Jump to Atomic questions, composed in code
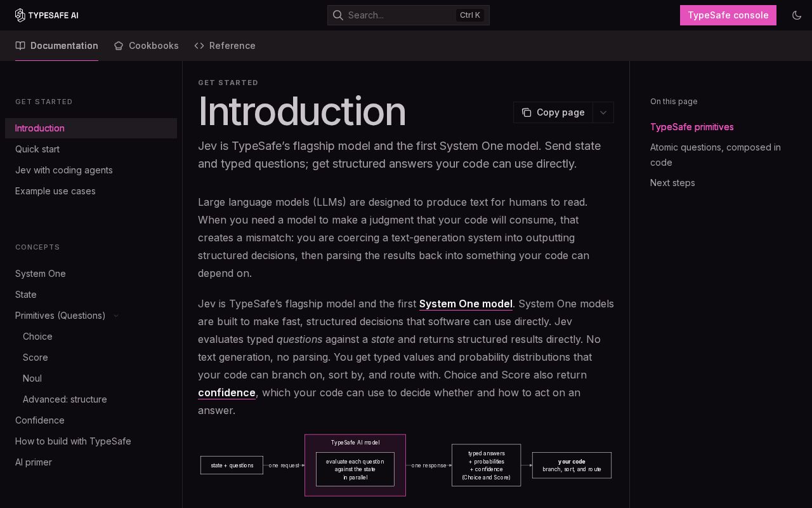The width and height of the screenshot is (812, 508). tap(716, 155)
